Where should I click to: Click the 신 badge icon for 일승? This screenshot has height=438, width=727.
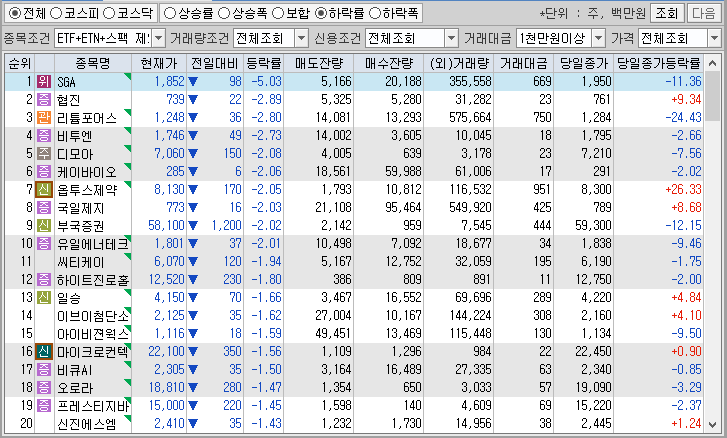click(x=44, y=298)
